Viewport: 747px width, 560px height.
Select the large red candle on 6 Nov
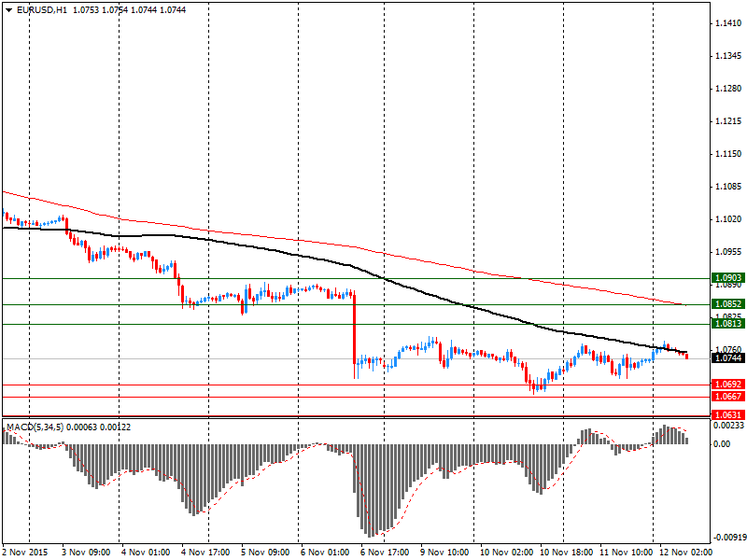355,329
